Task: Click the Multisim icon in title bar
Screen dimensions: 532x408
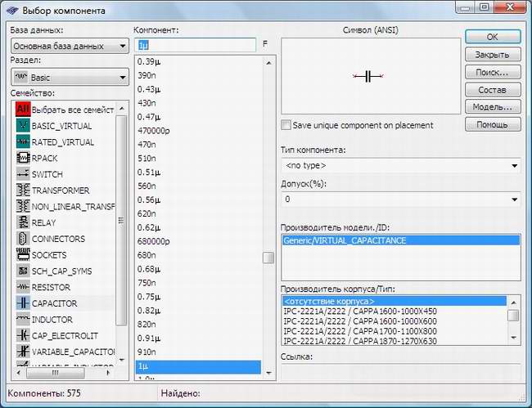Action: 12,11
